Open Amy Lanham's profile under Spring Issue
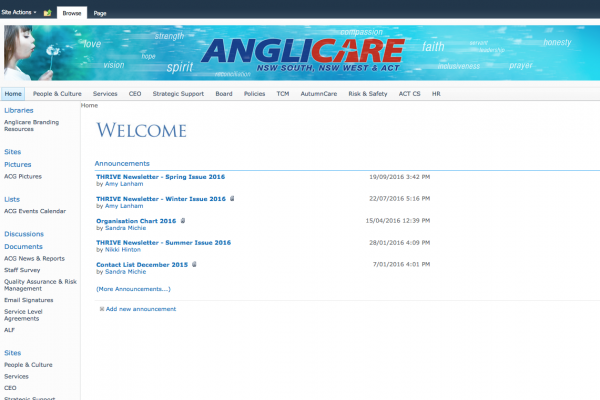The image size is (600, 400). pos(124,184)
